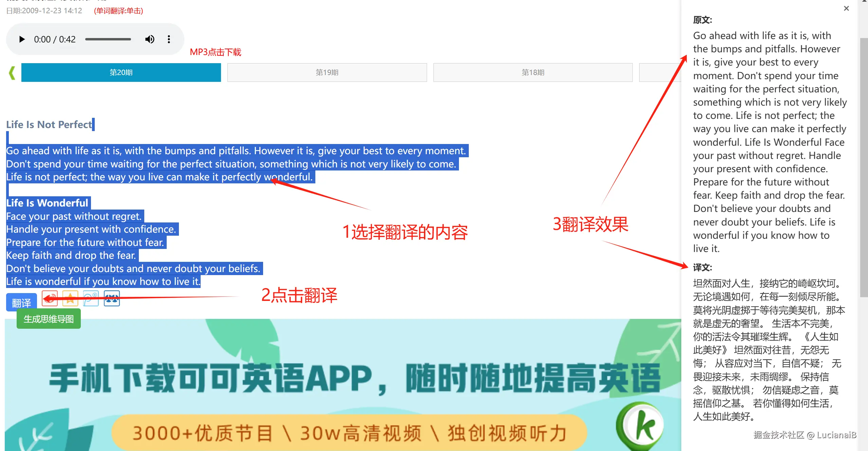Image resolution: width=868 pixels, height=451 pixels.
Task: Play the audio clip
Action: [22, 39]
